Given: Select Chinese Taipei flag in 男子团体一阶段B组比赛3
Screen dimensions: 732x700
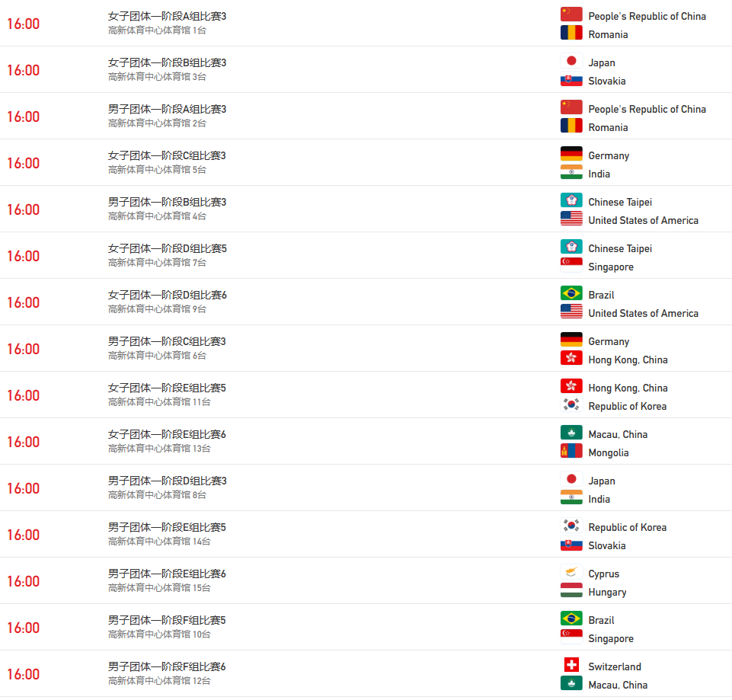Looking at the screenshot, I should click(x=571, y=201).
